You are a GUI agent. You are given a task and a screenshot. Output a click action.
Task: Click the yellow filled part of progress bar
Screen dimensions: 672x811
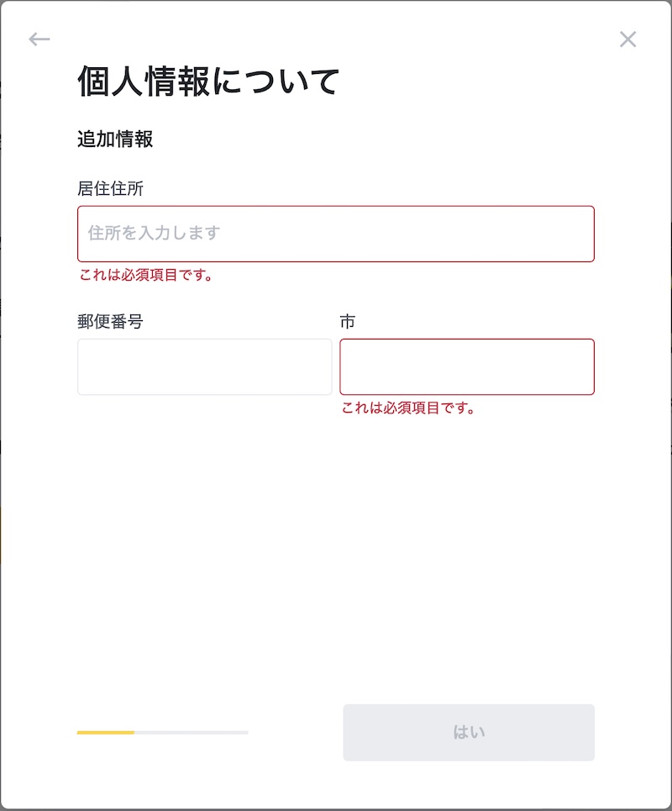point(106,732)
